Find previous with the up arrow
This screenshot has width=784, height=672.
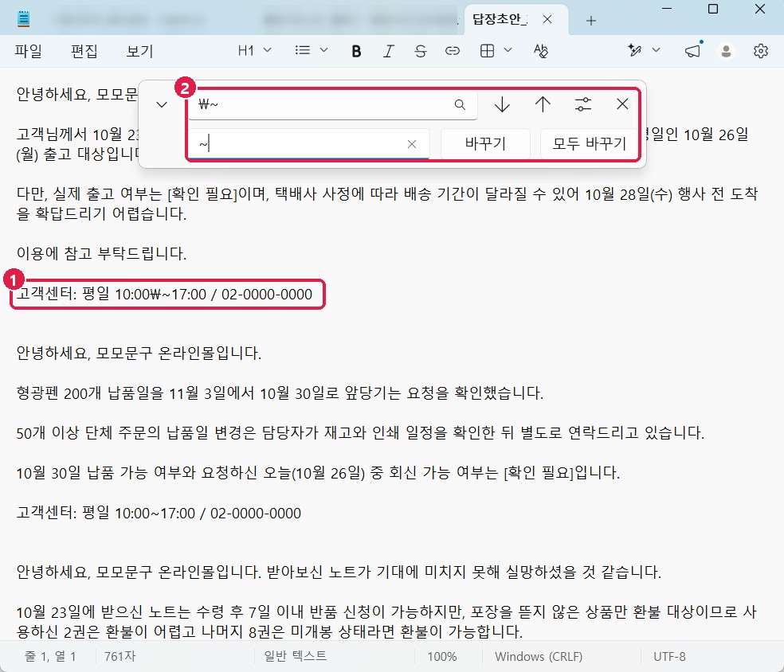[543, 104]
